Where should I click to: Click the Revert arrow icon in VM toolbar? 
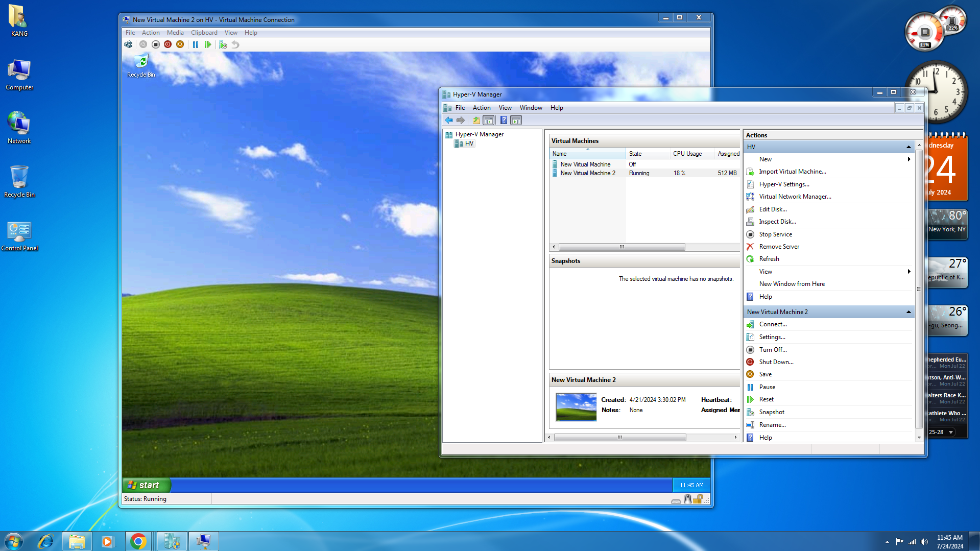pos(235,44)
